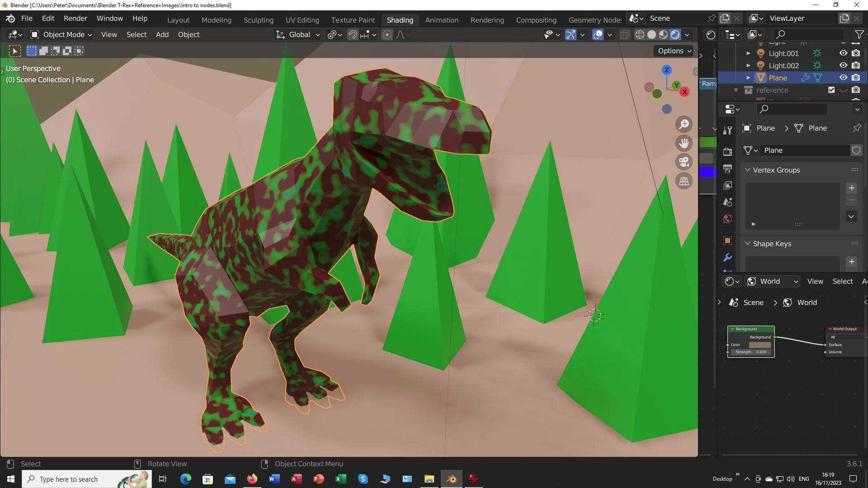Collapse the Vertex Groups panel
The image size is (868, 488).
point(748,170)
